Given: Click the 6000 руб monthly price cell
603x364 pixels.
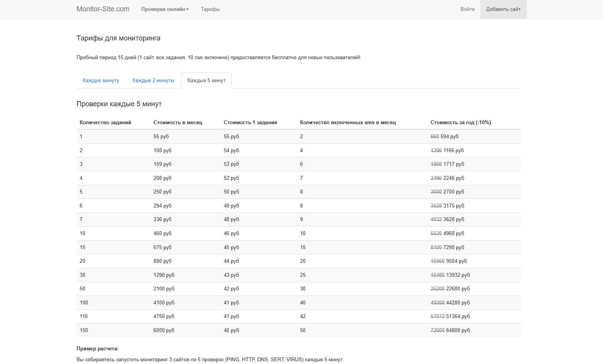Looking at the screenshot, I should [164, 331].
